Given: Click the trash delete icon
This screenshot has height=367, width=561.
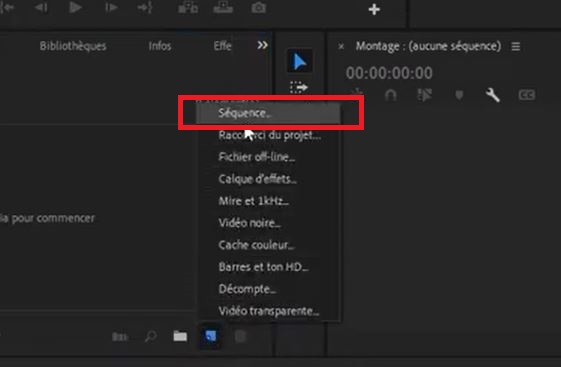Looking at the screenshot, I should coord(240,337).
